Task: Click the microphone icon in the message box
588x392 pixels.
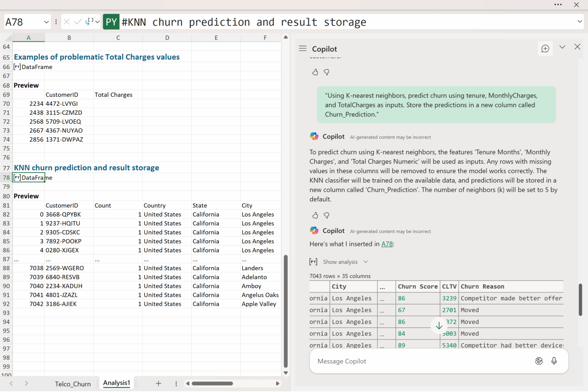Action: (554, 361)
